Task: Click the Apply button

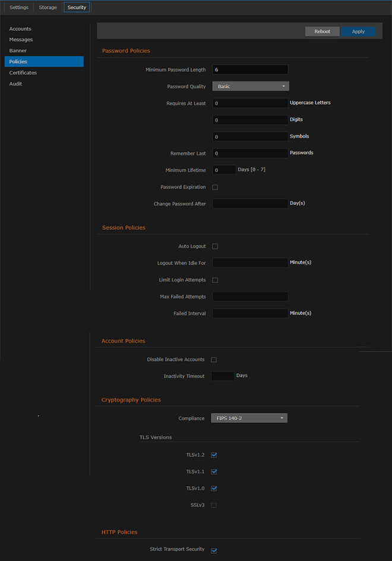Action: point(358,31)
